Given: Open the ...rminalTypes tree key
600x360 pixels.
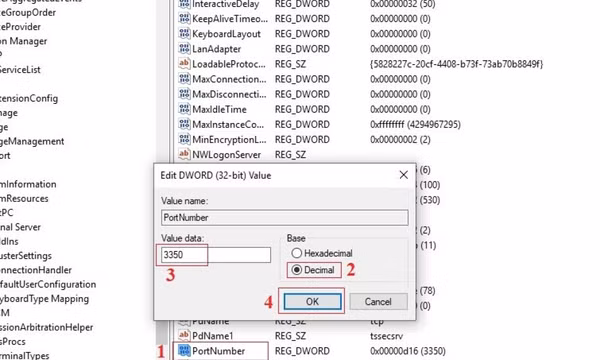Looking at the screenshot, I should (x=24, y=355).
